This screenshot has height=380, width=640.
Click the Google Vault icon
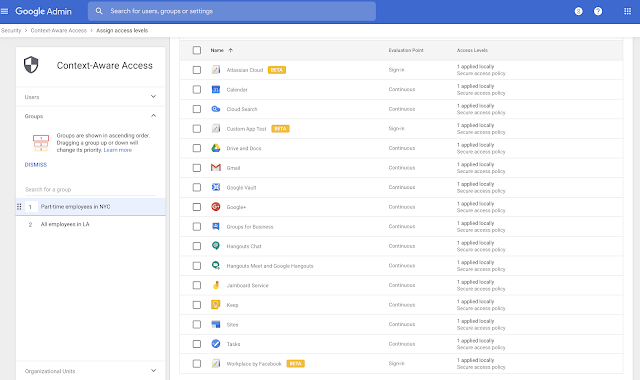[x=216, y=187]
